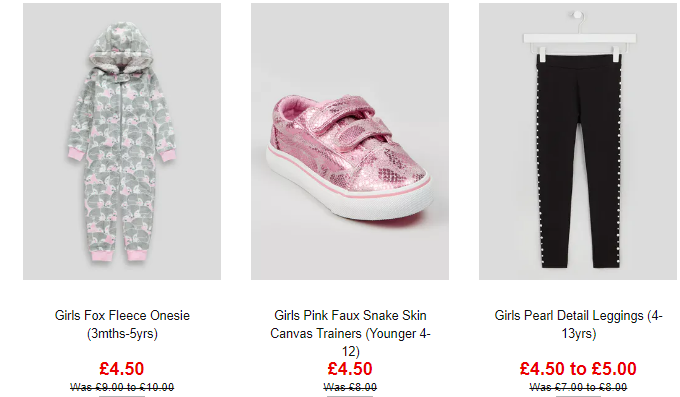Click the Girls Fox Fleece Onesie title link
This screenshot has height=397, width=680.
pos(122,324)
